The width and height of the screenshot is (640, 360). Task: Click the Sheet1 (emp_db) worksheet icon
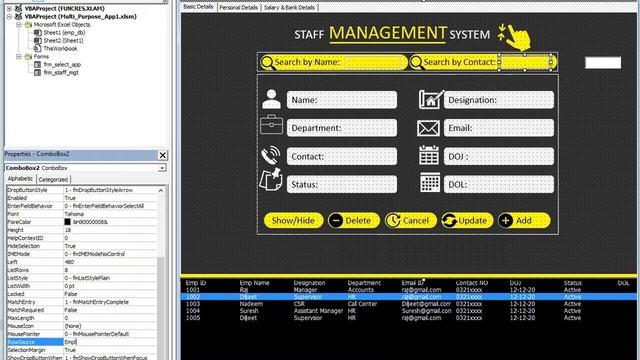[38, 33]
